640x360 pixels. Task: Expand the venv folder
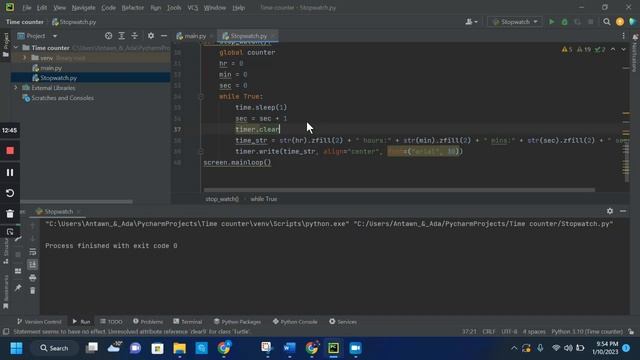[25, 58]
